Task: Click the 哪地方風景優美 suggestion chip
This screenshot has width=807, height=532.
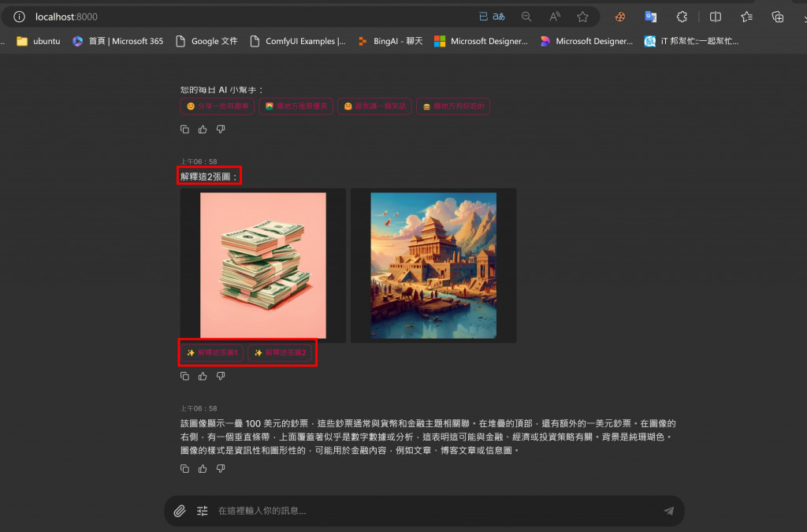Action: click(x=296, y=106)
